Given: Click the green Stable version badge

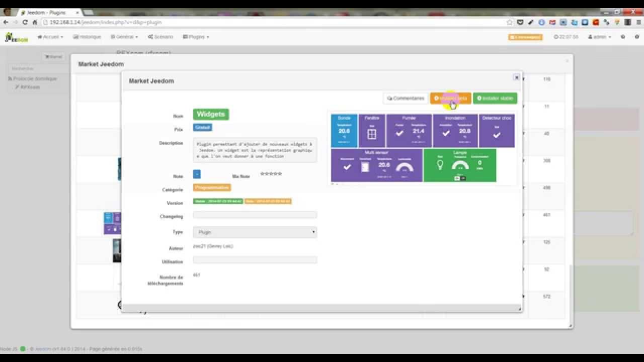Looking at the screenshot, I should coord(218,201).
